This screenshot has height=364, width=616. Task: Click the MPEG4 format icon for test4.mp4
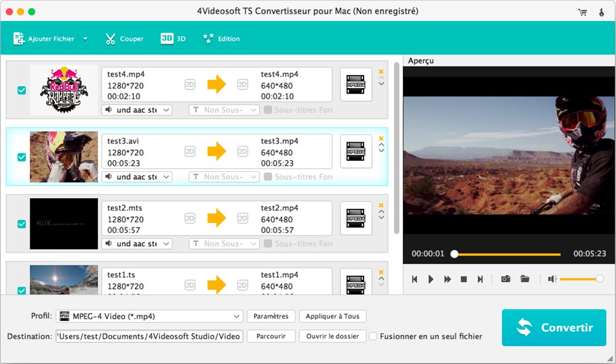point(356,84)
